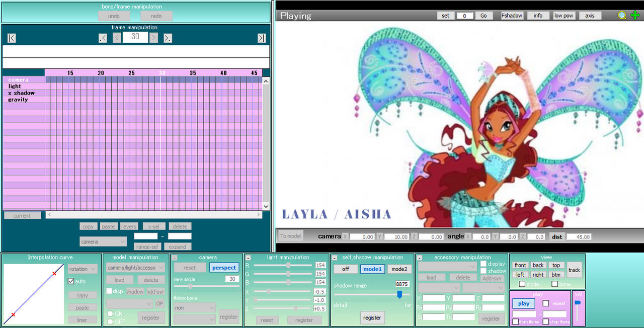Toggle the axis button

(x=590, y=16)
